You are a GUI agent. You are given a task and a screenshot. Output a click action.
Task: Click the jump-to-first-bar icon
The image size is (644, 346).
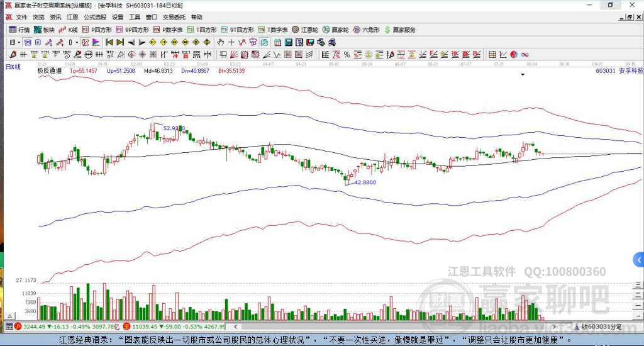109,42
